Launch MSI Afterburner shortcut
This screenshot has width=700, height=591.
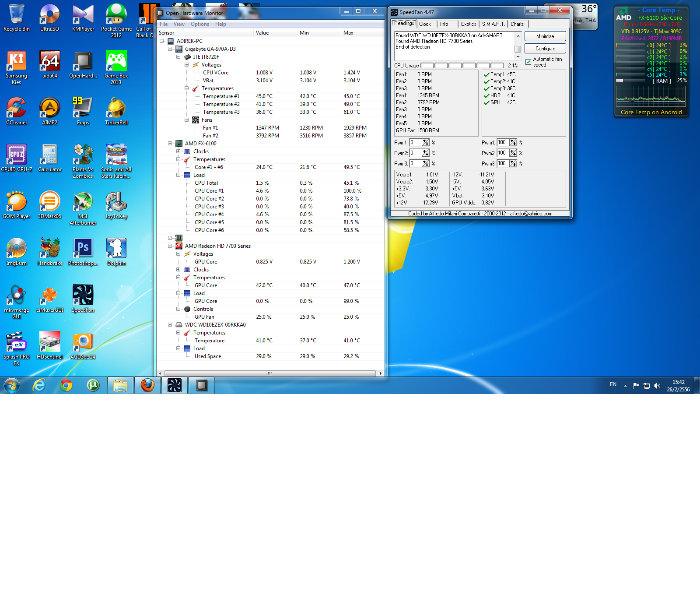83,208
